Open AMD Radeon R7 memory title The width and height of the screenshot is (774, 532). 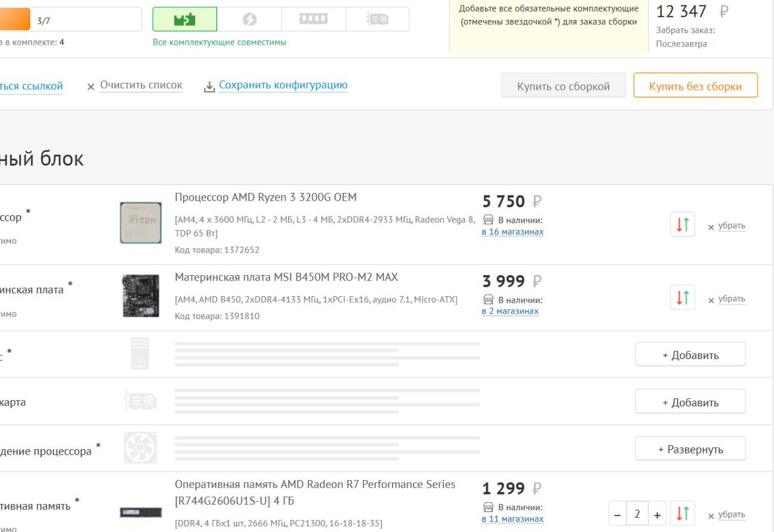point(315,493)
